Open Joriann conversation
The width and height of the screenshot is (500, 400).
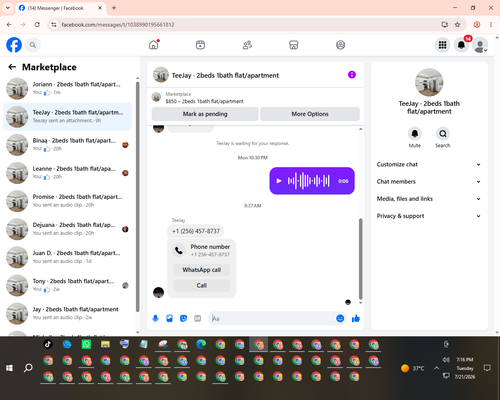pos(67,88)
